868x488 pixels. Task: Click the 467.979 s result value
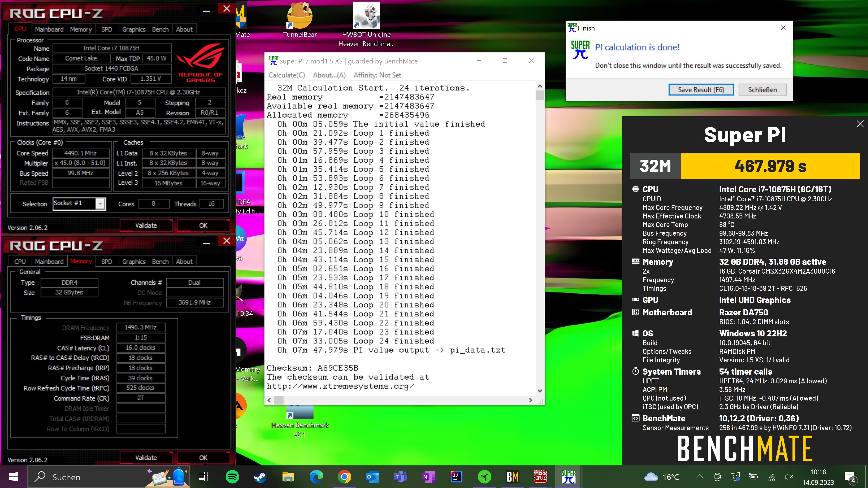pos(770,166)
